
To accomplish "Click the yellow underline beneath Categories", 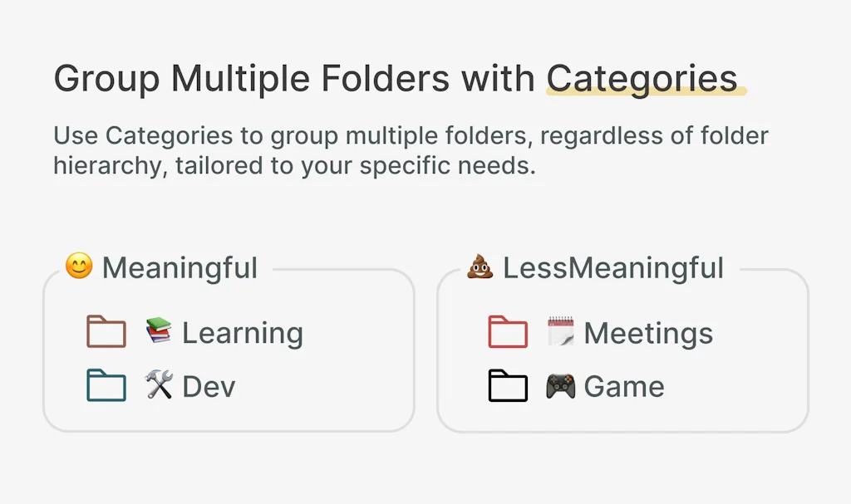I will coord(647,93).
